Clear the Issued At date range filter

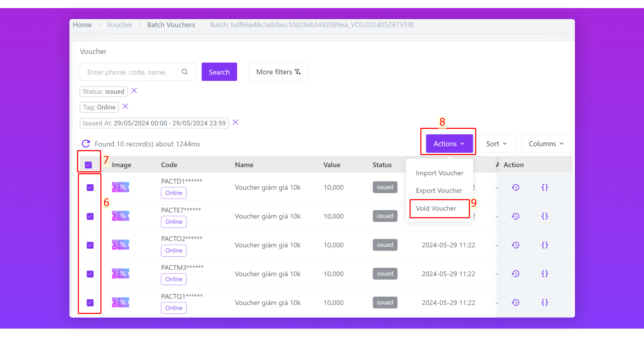235,123
